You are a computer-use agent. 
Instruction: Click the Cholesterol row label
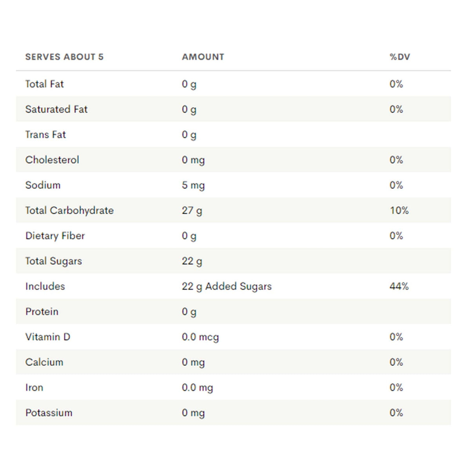52,160
